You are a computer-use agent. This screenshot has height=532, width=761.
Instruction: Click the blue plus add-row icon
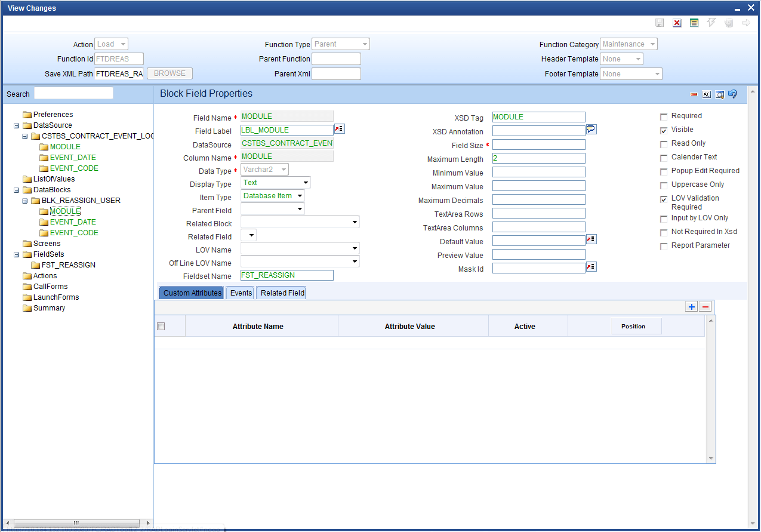[692, 307]
